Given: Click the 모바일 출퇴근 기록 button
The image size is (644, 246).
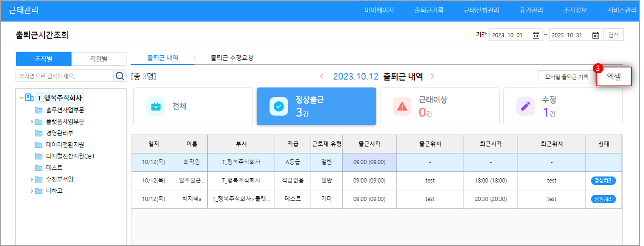Looking at the screenshot, I should [x=566, y=77].
